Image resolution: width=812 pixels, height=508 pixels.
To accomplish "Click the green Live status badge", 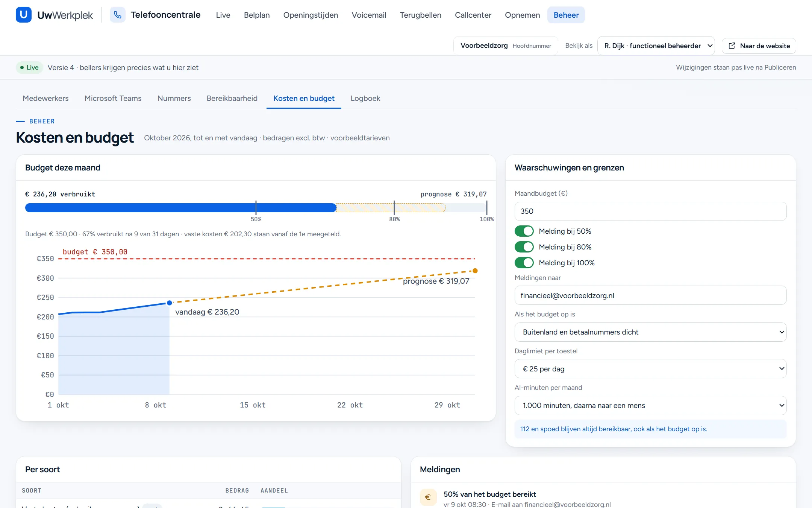I will (x=29, y=67).
